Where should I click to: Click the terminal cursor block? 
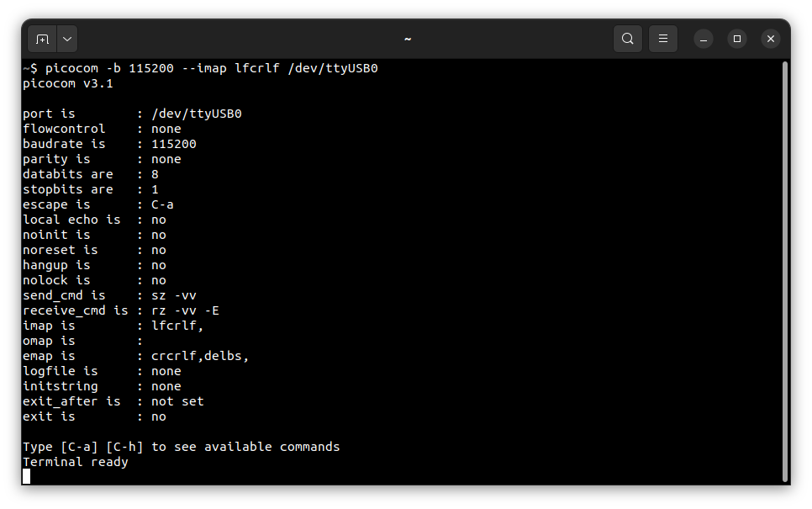27,476
